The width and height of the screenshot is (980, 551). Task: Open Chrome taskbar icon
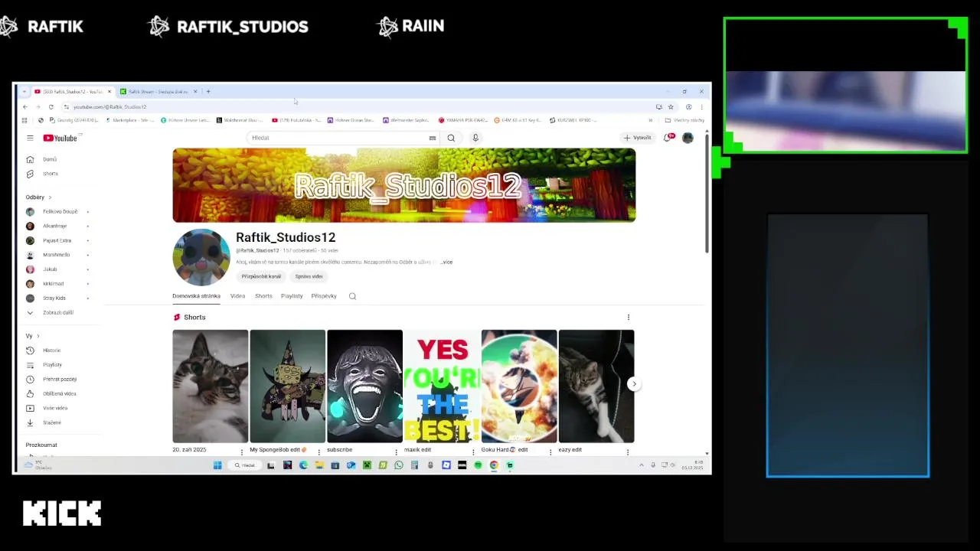pyautogui.click(x=494, y=465)
